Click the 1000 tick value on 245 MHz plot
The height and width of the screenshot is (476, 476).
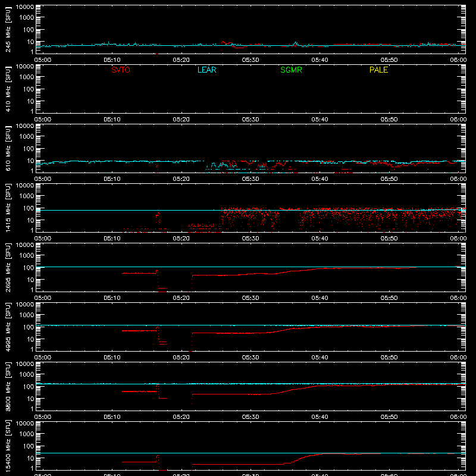tap(27, 18)
